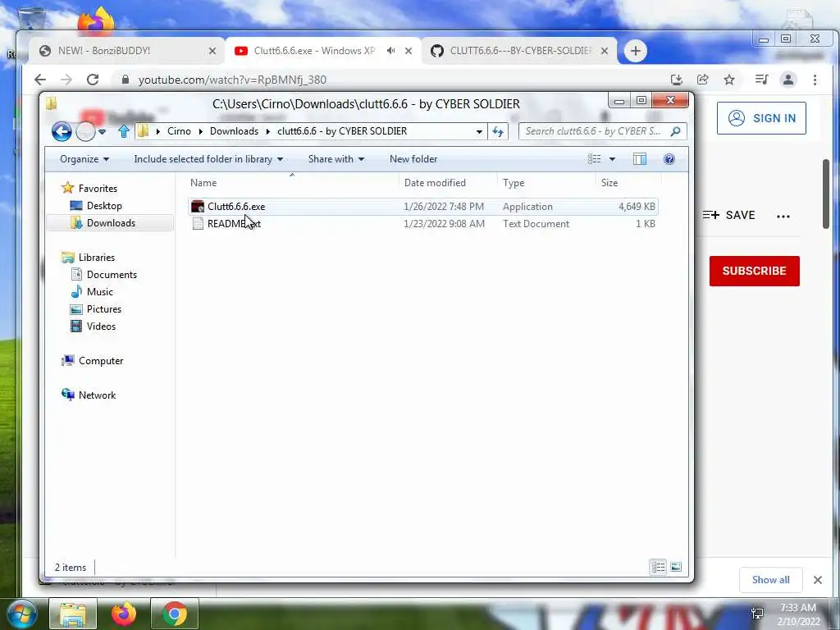
Task: Click YouTube SIGN IN button
Action: [x=761, y=118]
